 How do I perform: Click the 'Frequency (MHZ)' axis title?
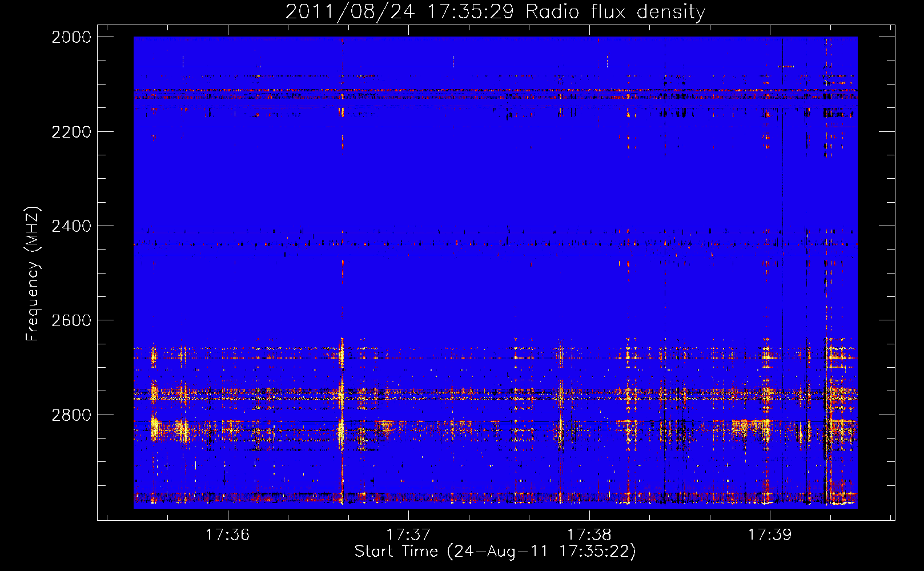pyautogui.click(x=33, y=274)
